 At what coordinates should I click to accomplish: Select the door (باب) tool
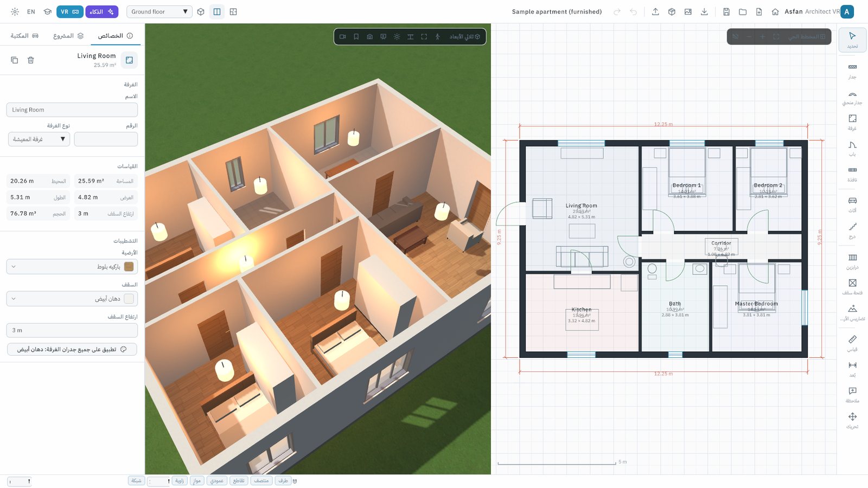(852, 149)
